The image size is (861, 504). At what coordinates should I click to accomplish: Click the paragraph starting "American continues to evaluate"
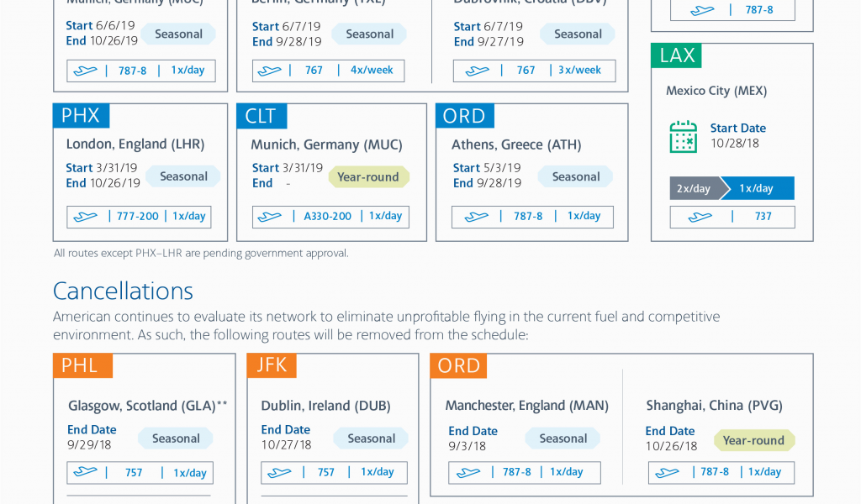click(x=386, y=326)
